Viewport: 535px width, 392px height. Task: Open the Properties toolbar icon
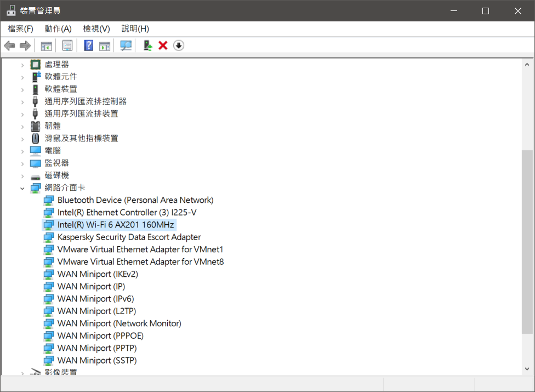(67, 46)
